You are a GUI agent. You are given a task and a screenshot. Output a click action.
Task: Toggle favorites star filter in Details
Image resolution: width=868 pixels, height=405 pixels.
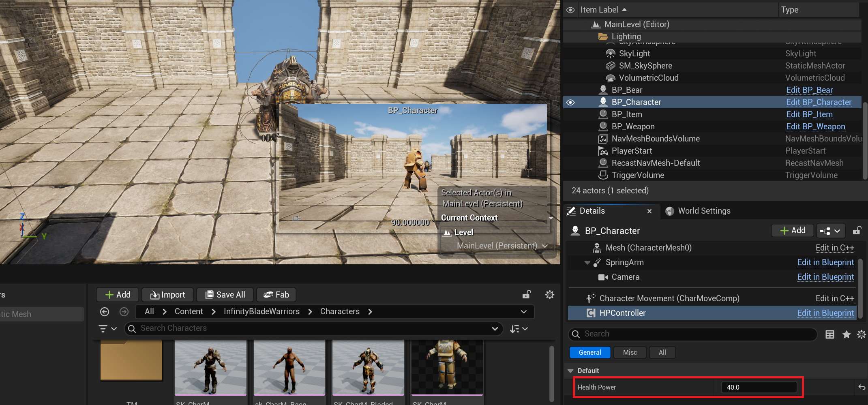(847, 334)
